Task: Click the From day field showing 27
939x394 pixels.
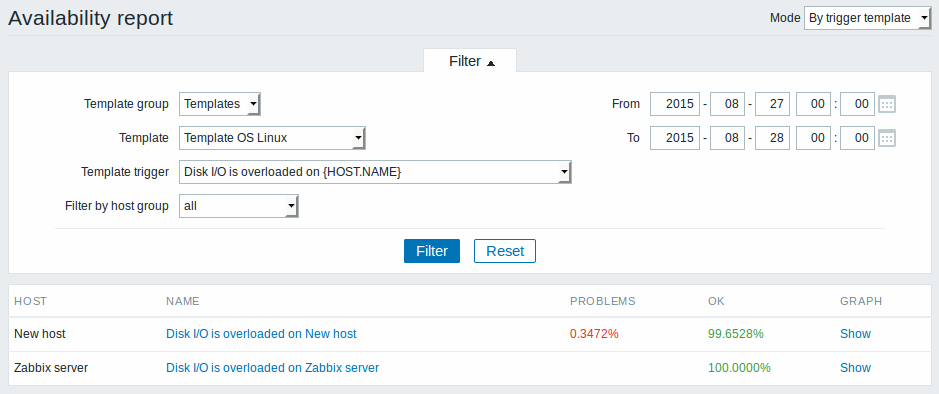Action: click(773, 104)
